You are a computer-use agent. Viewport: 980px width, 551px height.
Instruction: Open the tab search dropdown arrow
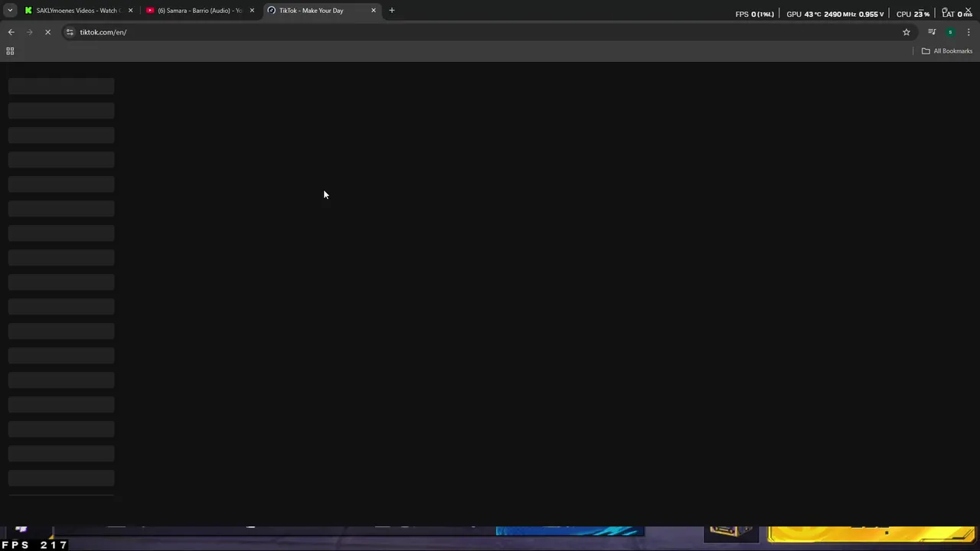click(x=10, y=11)
